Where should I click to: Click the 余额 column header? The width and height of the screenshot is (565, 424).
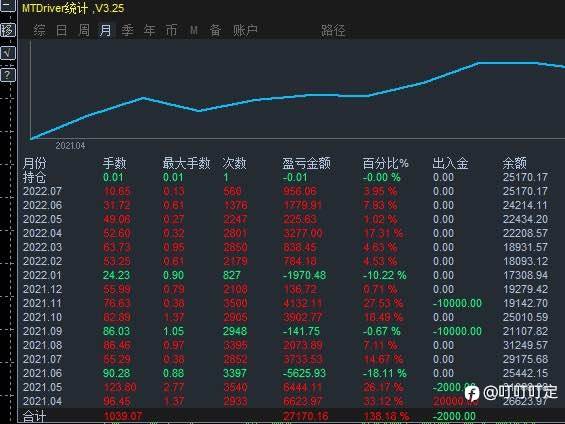(514, 163)
